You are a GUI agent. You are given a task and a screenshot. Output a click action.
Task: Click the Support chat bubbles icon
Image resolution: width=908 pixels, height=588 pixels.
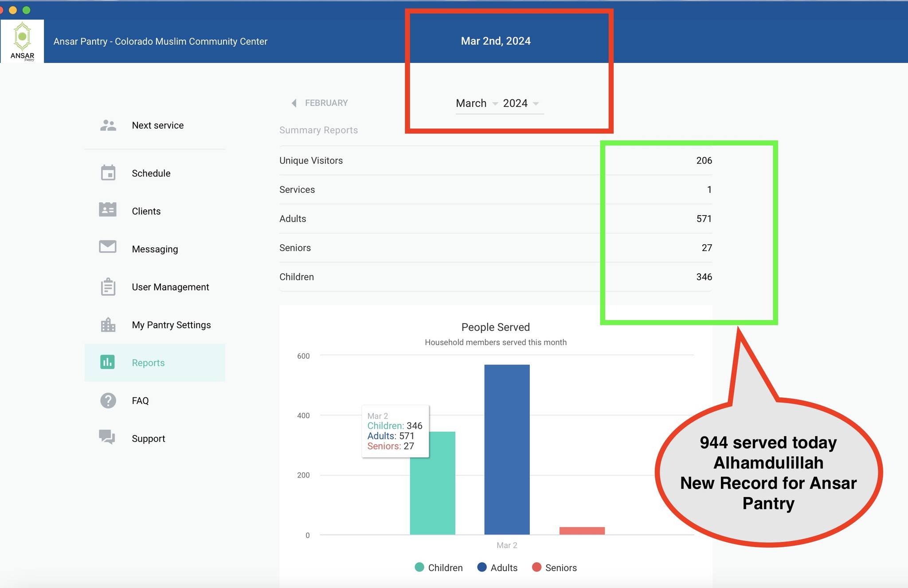(x=107, y=437)
